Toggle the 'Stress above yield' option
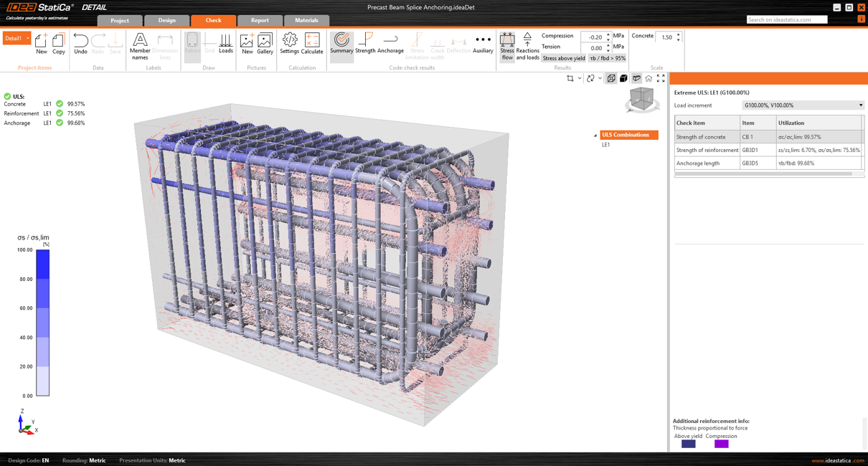Screen dimensions: 868x466 click(564, 58)
